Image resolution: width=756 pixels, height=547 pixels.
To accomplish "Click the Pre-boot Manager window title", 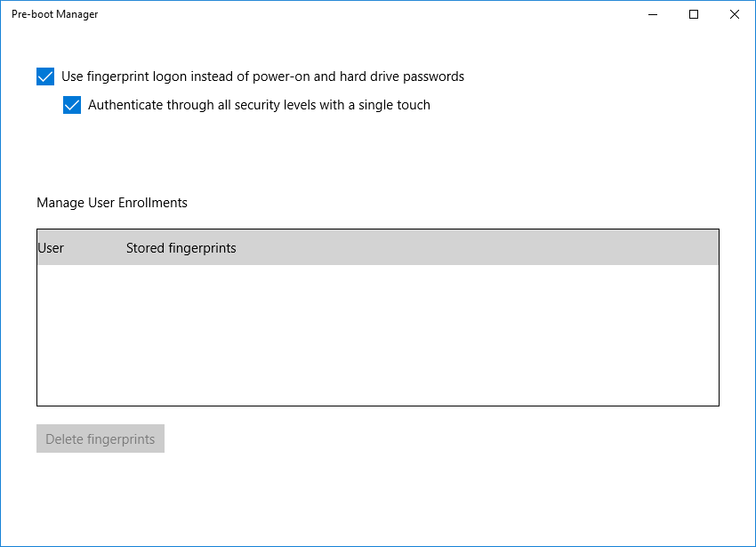I will 54,14.
